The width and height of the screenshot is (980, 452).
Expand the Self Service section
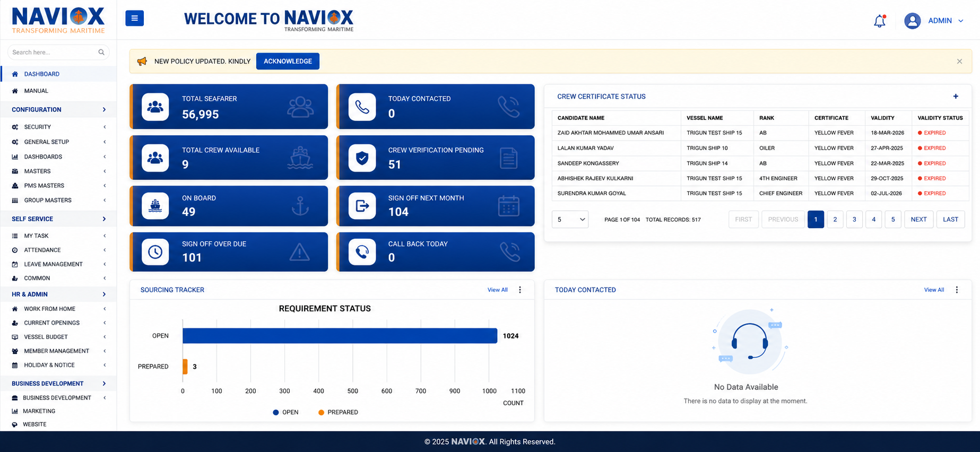pyautogui.click(x=58, y=219)
